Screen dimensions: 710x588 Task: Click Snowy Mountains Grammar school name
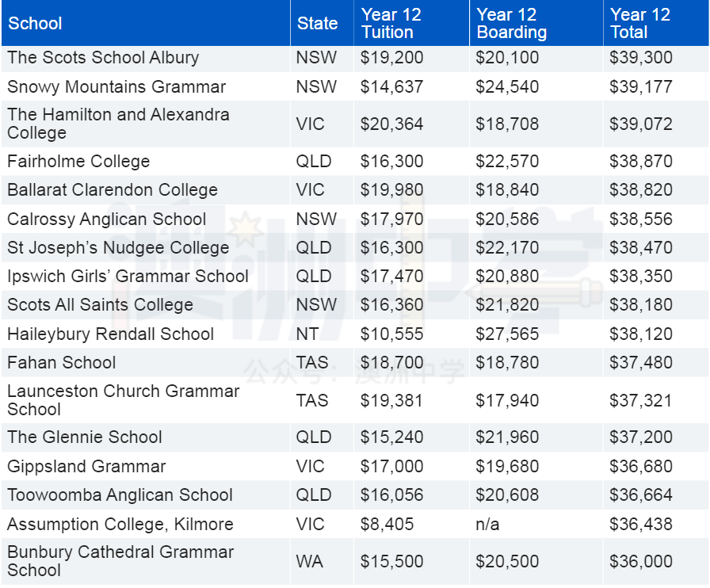pos(116,87)
